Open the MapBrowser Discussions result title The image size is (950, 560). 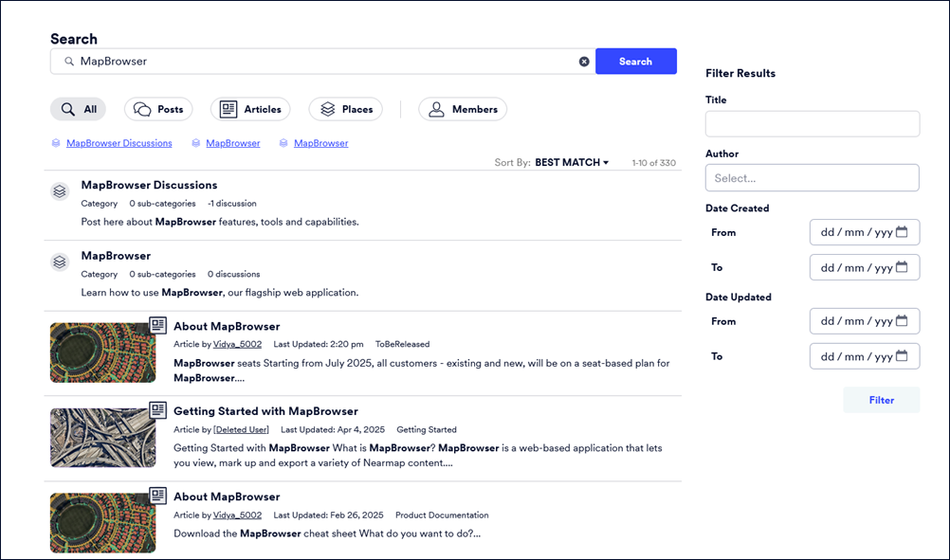(x=149, y=186)
